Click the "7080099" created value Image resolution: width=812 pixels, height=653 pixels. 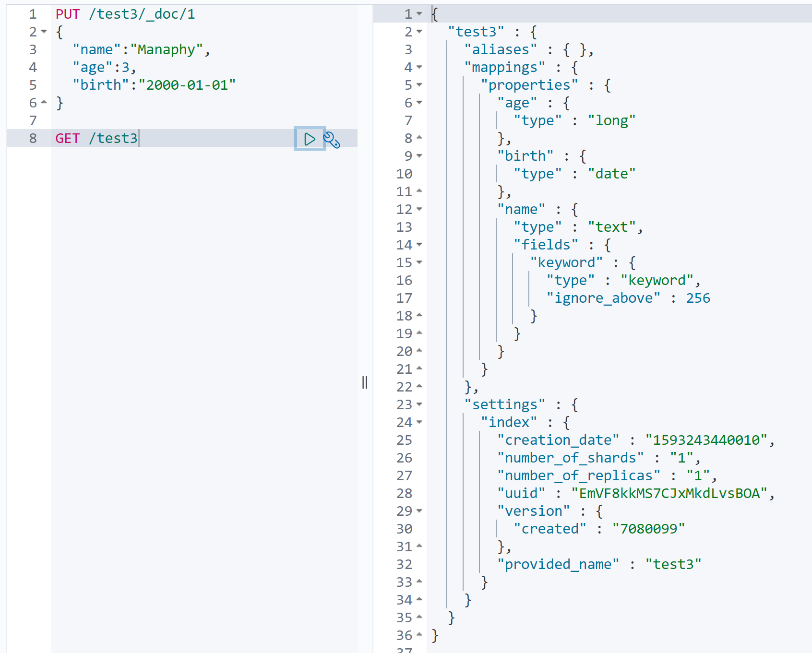(648, 529)
